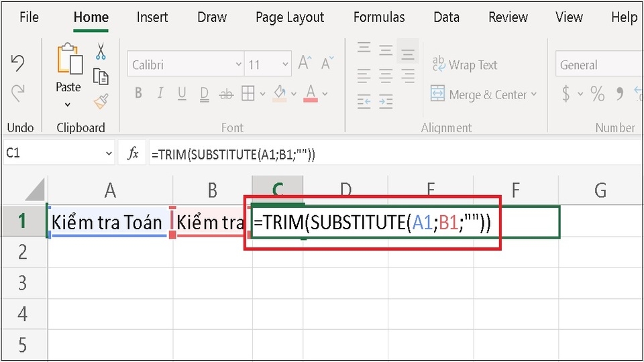644x362 pixels.
Task: Apply Accounting dollar format
Action: [x=566, y=94]
